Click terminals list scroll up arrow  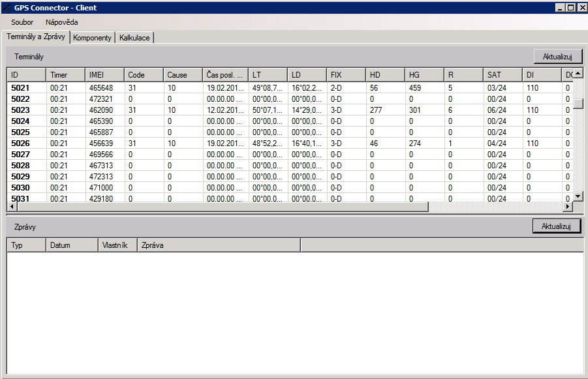(577, 73)
